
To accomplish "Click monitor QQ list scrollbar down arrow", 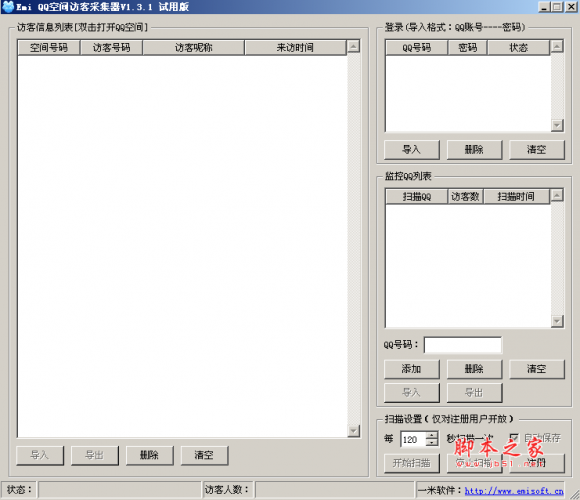I will pyautogui.click(x=557, y=321).
